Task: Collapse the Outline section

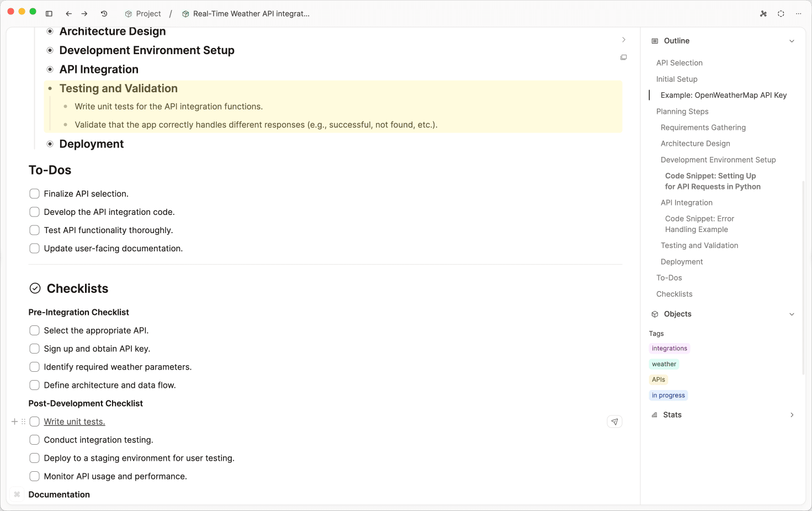Action: pos(792,40)
